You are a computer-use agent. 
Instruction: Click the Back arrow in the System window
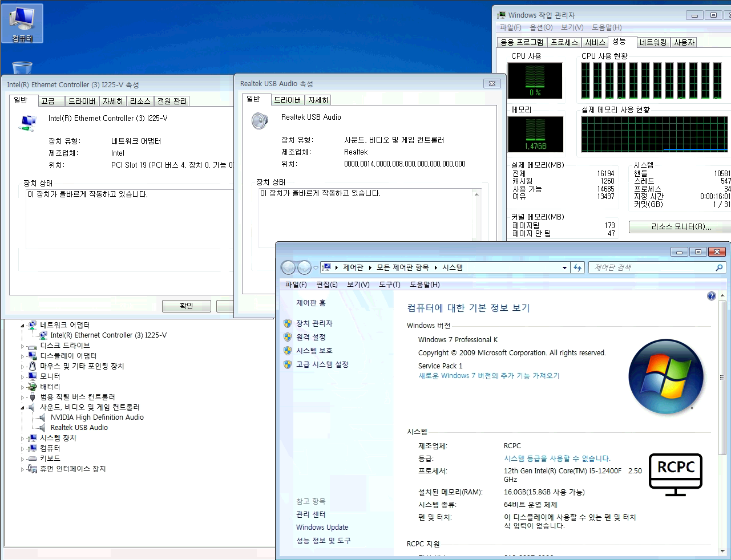pyautogui.click(x=289, y=267)
